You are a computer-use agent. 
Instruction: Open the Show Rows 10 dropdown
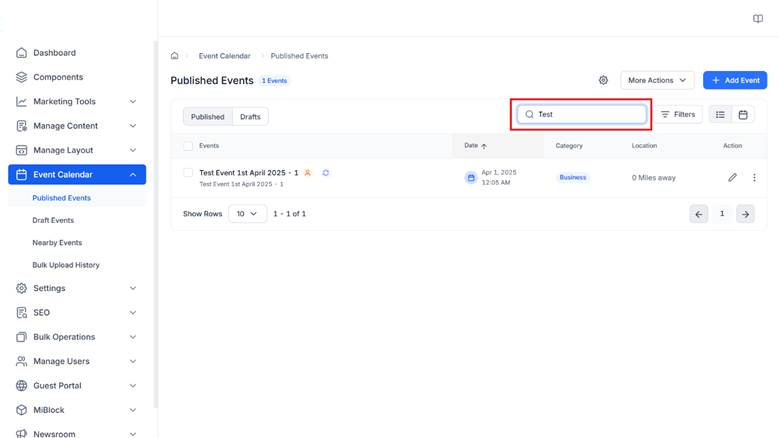coord(247,214)
